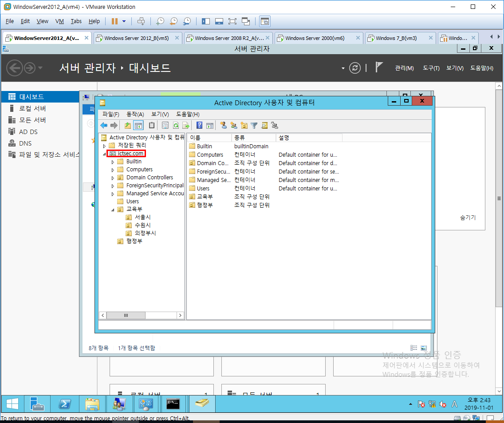Expand the 저장된 쿼리 tree node
The height and width of the screenshot is (423, 504).
point(104,146)
